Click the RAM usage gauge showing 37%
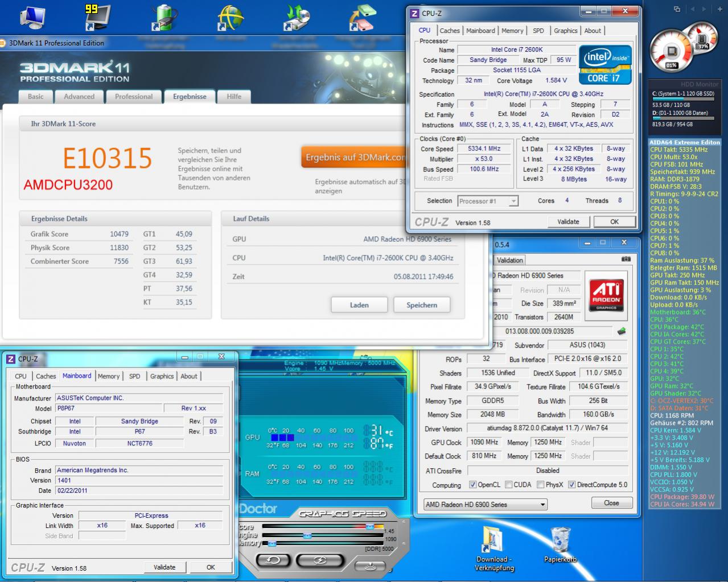The image size is (728, 582). (704, 37)
